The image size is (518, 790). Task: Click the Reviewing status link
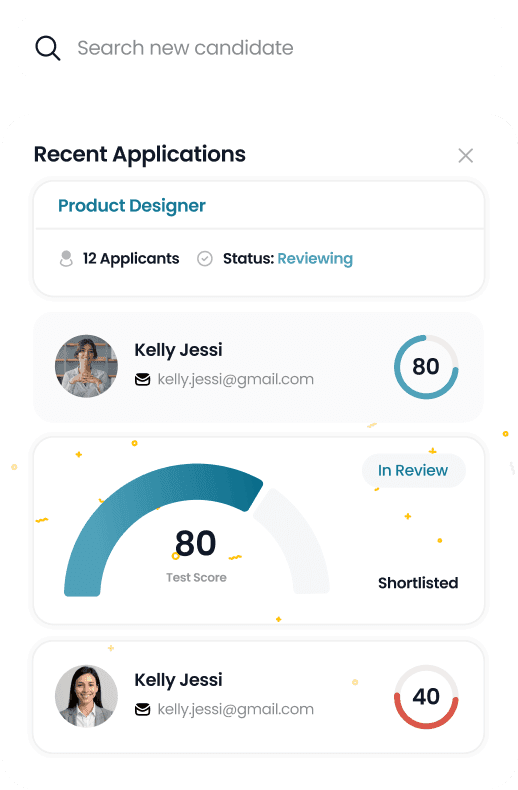[x=315, y=258]
